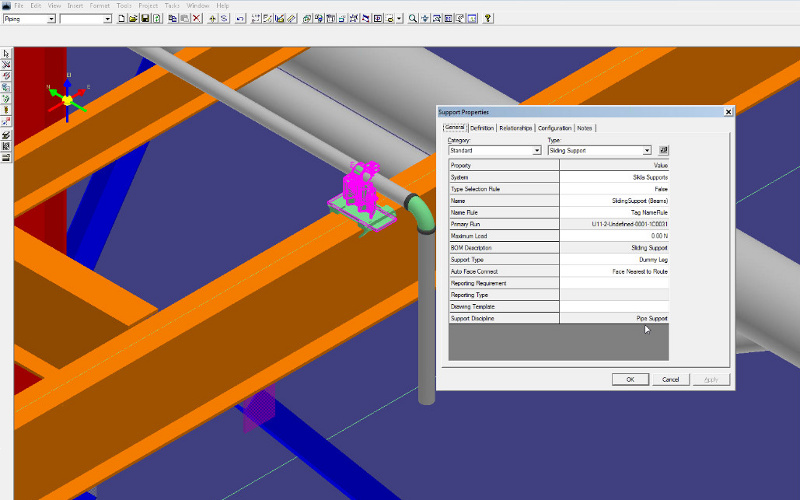
Task: Open the Edit menu
Action: 36,6
